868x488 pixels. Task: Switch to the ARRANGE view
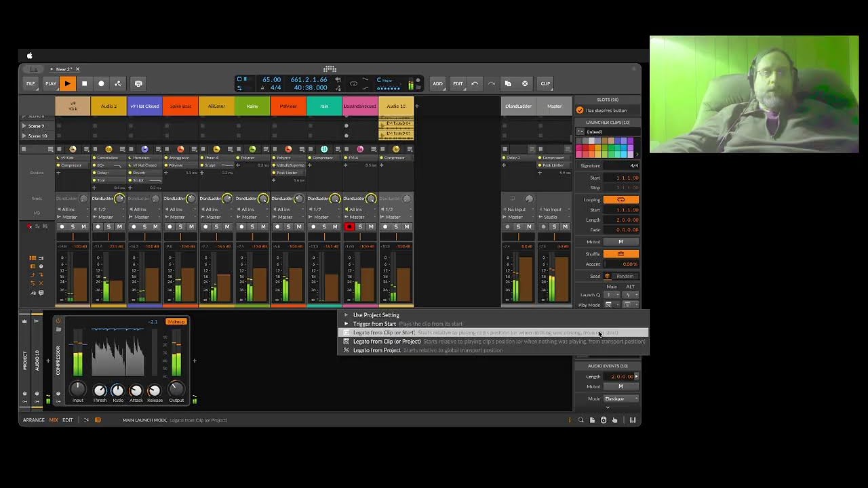coord(34,420)
